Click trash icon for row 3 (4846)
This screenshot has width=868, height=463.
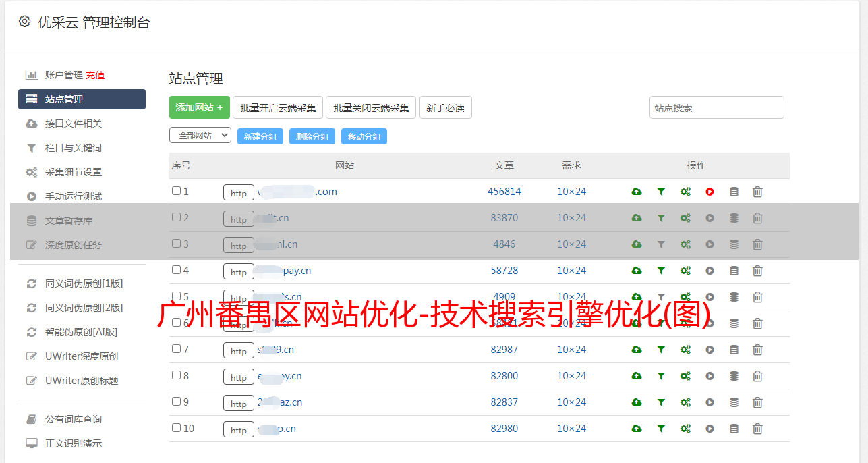[x=757, y=244]
